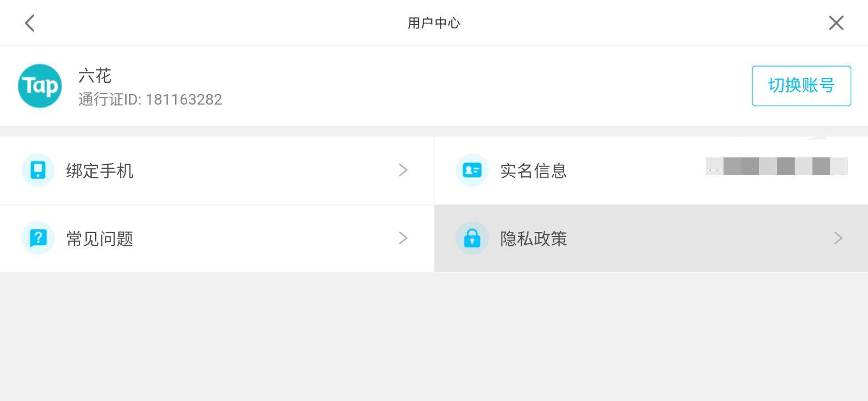Click the 常见问题 question mark icon
This screenshot has height=401, width=868.
tap(38, 238)
